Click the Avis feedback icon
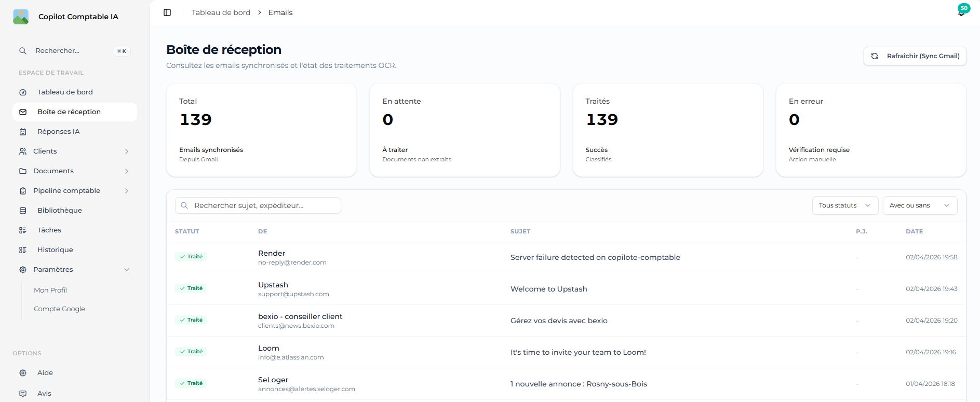The image size is (980, 402). pos(23,394)
